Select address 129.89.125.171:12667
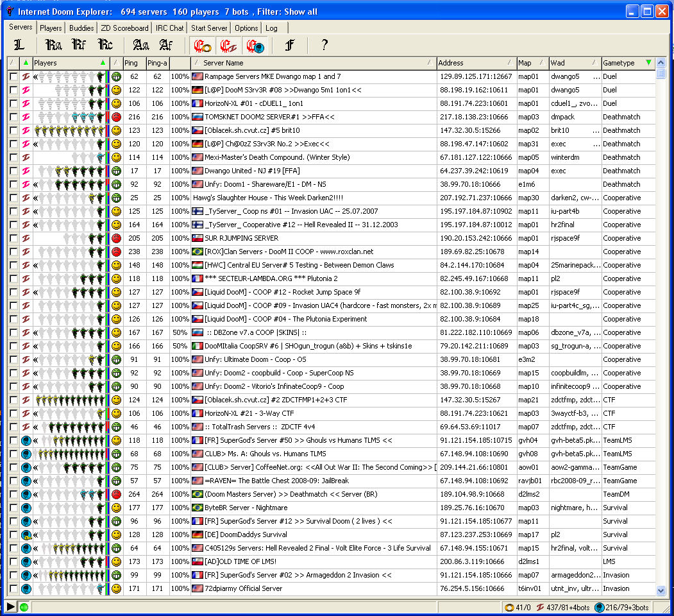The width and height of the screenshot is (674, 616). click(x=476, y=76)
